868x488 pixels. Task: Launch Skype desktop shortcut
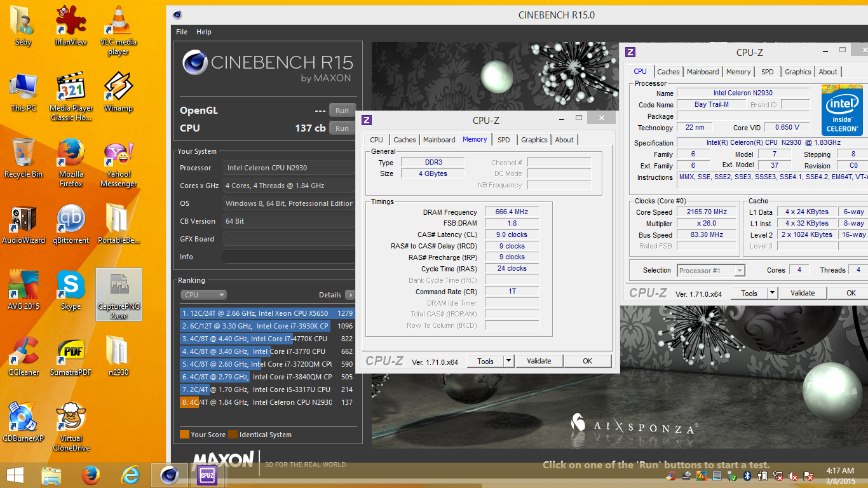(71, 290)
